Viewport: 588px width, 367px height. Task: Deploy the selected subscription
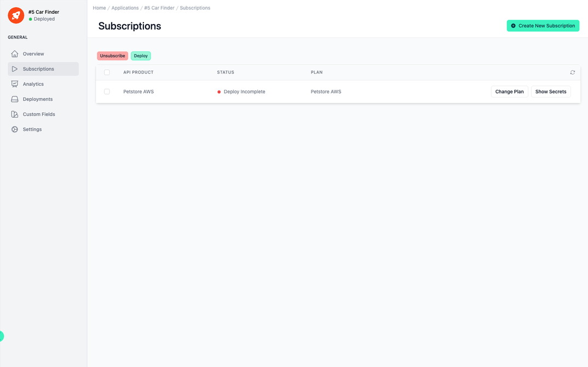[141, 55]
